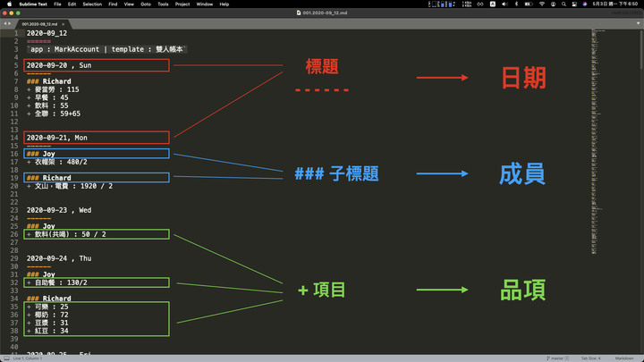Open the Wi-Fi menu
644x362 pixels.
point(542,4)
